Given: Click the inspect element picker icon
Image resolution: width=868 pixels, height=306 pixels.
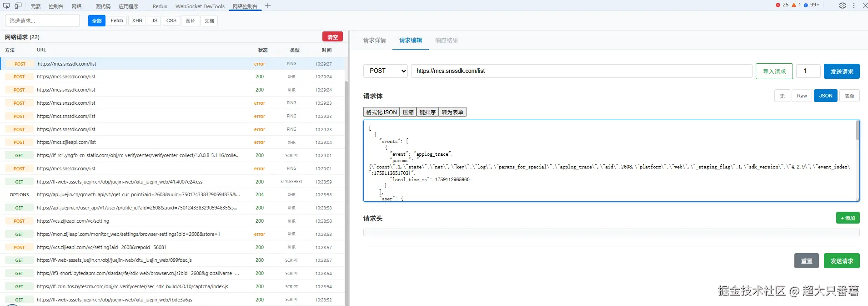Looking at the screenshot, I should (x=6, y=6).
